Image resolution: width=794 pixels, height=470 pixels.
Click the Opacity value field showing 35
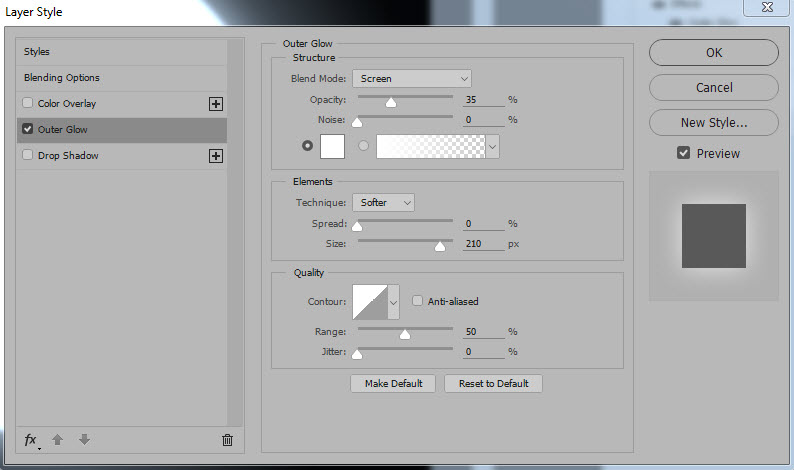tap(484, 100)
